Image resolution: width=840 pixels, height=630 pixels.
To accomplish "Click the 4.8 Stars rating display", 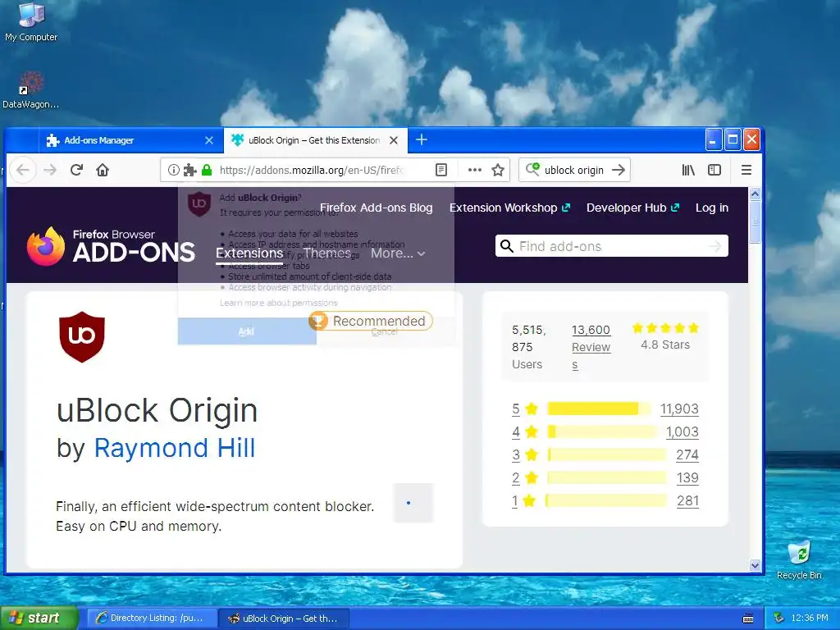I will [665, 337].
